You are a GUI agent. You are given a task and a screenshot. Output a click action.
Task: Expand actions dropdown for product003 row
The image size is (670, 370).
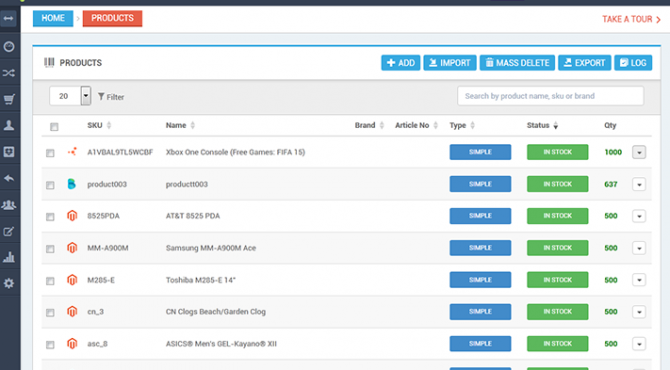639,185
